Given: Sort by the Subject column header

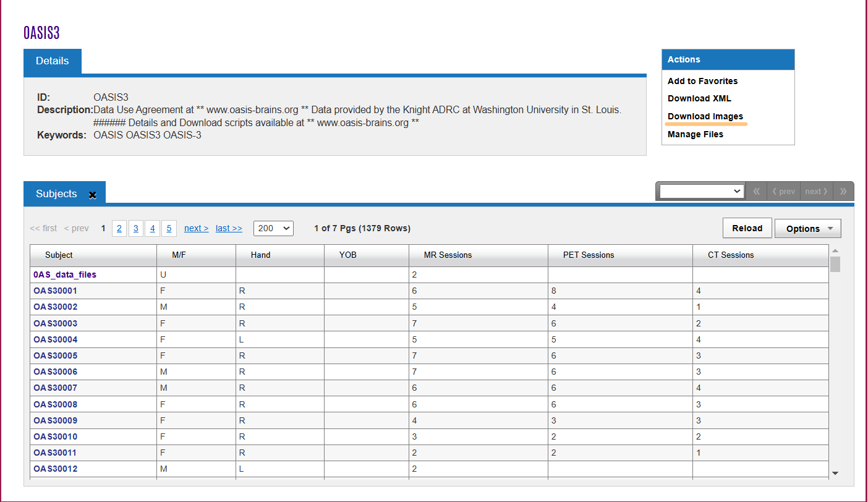Looking at the screenshot, I should coord(93,255).
